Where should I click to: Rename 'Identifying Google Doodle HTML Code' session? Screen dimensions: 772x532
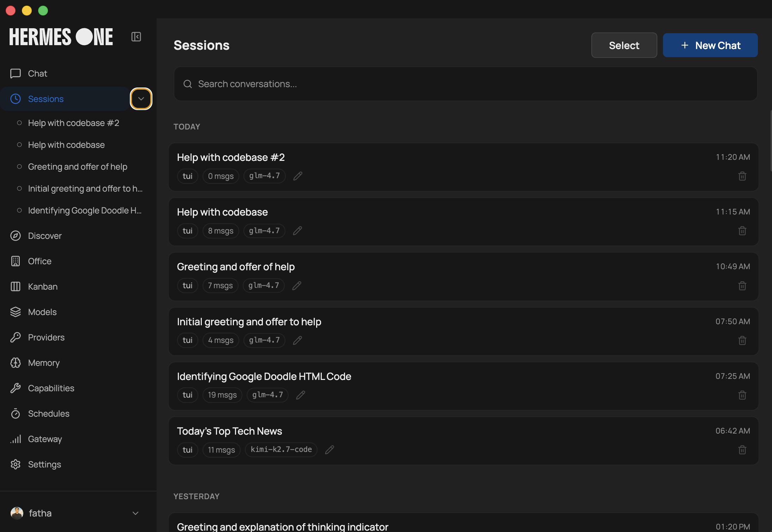click(x=301, y=395)
